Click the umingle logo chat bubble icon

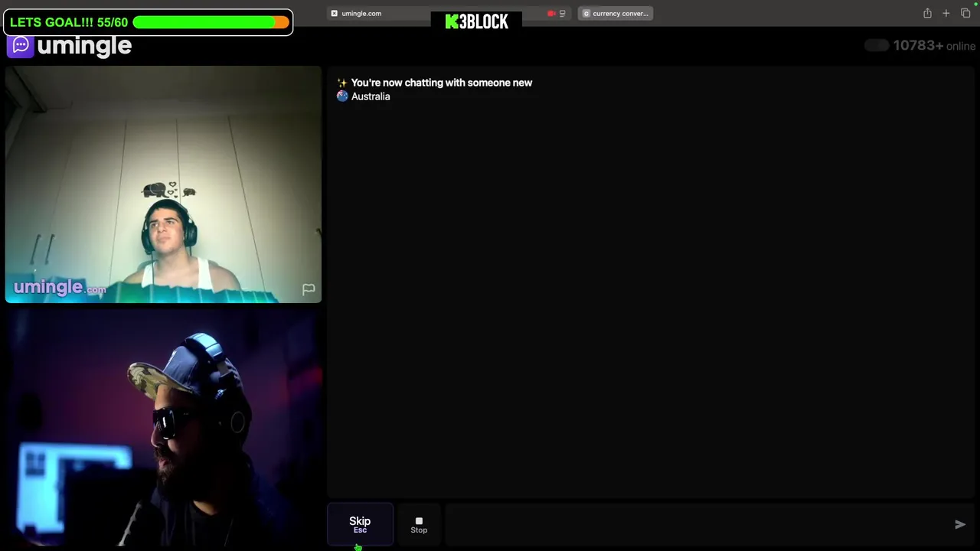pos(21,46)
